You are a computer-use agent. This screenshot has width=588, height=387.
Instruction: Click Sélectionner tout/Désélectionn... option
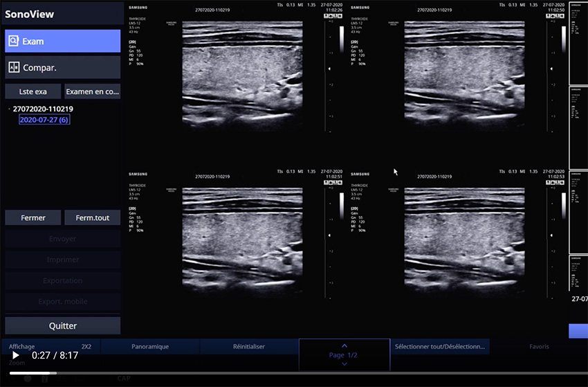(439, 346)
